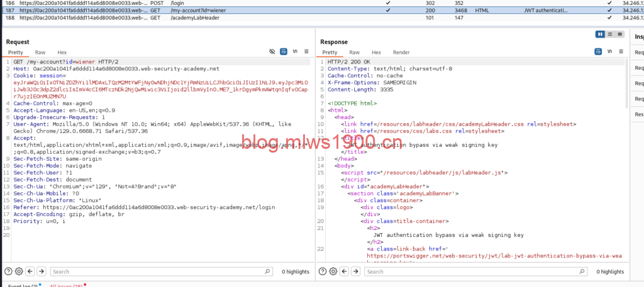Select combined tabbed layout icon
The width and height of the screenshot is (644, 287).
click(619, 35)
